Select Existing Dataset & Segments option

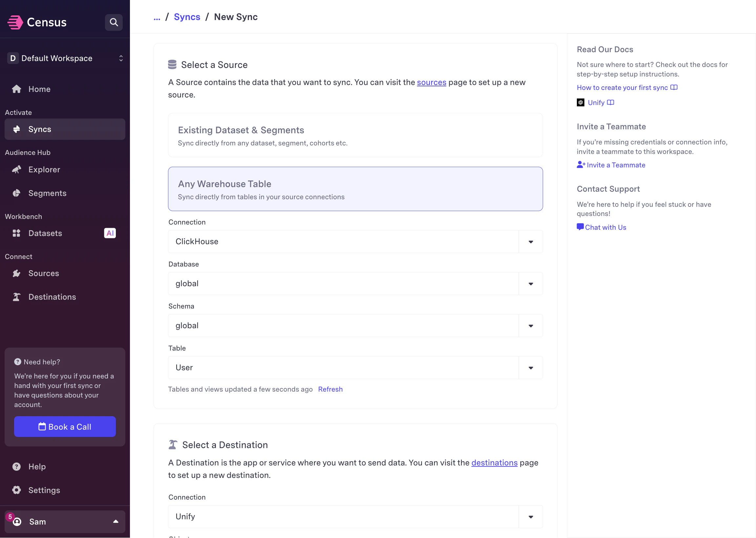[355, 135]
